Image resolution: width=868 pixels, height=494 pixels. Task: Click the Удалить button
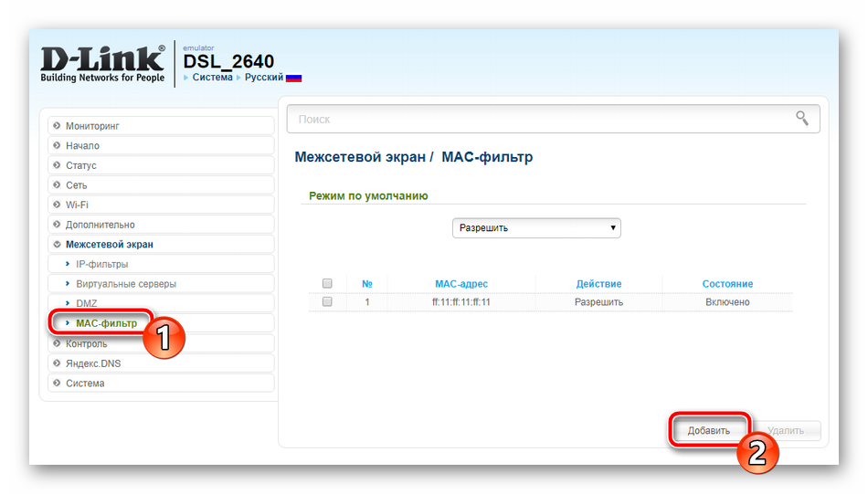point(786,430)
